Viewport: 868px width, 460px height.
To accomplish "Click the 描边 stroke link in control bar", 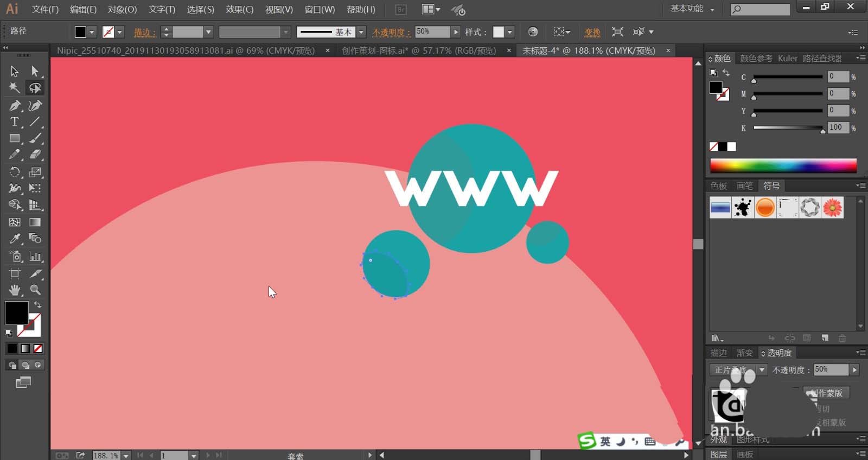I will click(145, 32).
